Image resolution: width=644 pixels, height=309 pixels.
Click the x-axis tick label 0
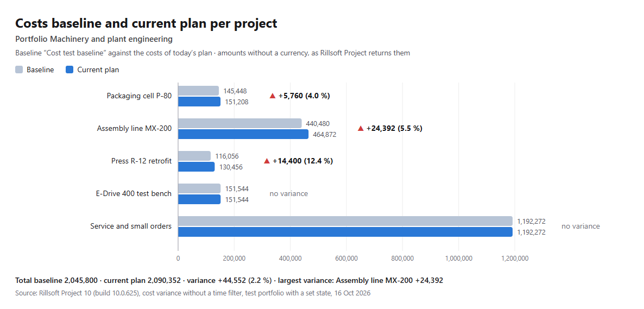[178, 258]
